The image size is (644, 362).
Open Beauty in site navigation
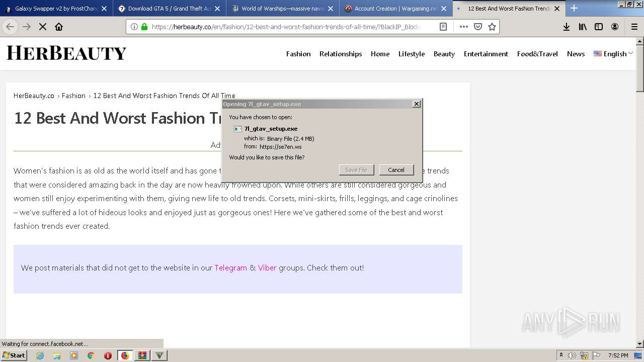(x=444, y=54)
